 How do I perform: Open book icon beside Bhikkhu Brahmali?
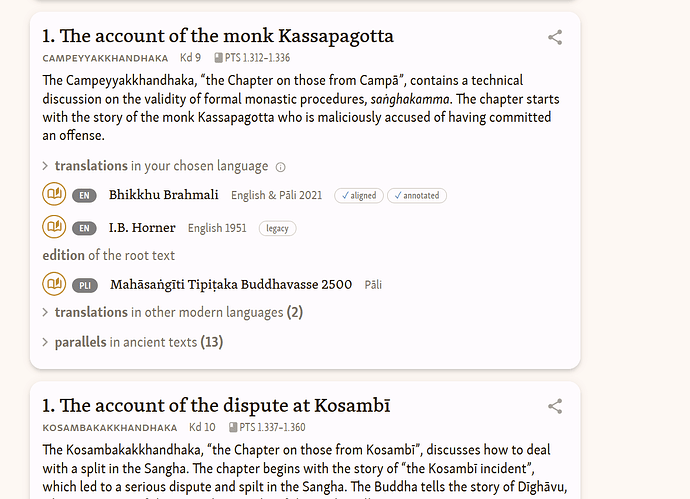pyautogui.click(x=54, y=194)
